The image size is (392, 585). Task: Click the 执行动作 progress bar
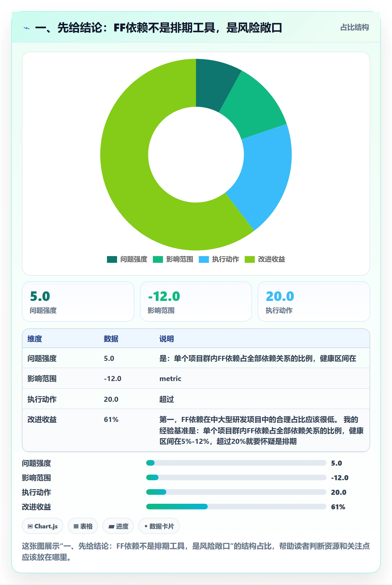coord(236,492)
